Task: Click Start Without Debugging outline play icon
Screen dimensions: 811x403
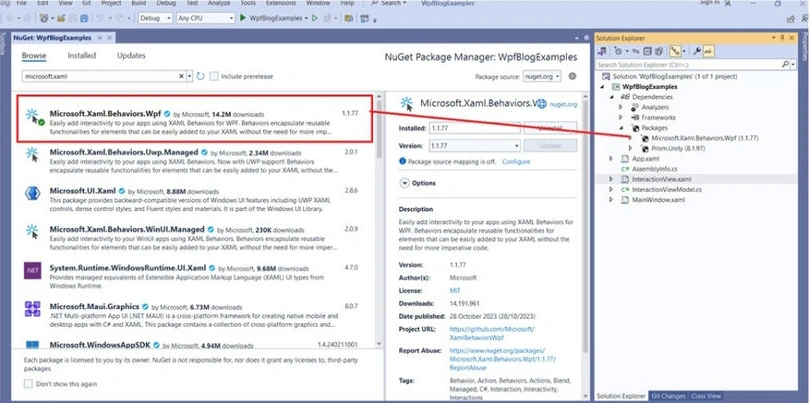Action: point(314,18)
